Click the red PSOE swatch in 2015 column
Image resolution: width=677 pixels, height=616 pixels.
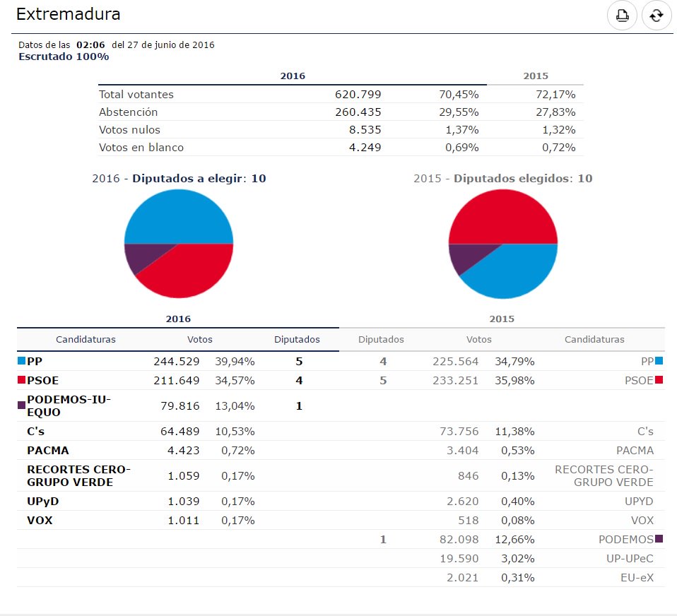659,380
